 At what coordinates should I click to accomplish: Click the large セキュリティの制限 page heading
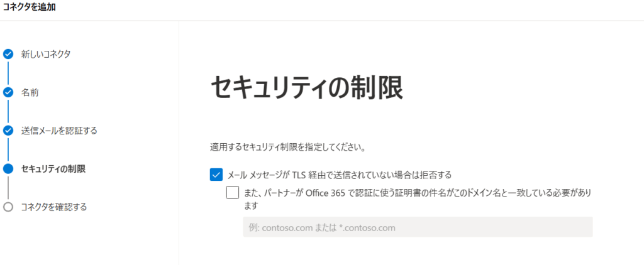click(306, 89)
